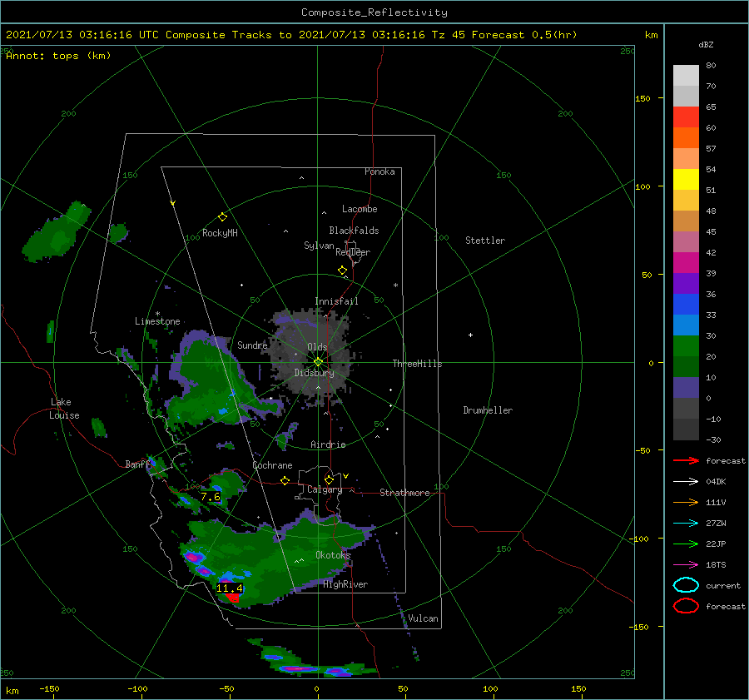The width and height of the screenshot is (749, 700).
Task: Click the Airdrie city label
Action: click(x=328, y=444)
